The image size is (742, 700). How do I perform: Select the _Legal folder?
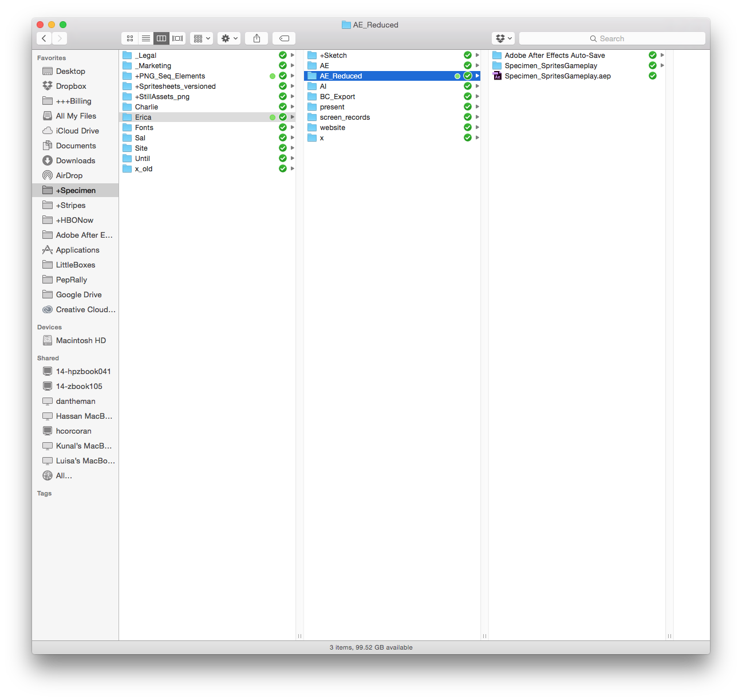(x=207, y=56)
